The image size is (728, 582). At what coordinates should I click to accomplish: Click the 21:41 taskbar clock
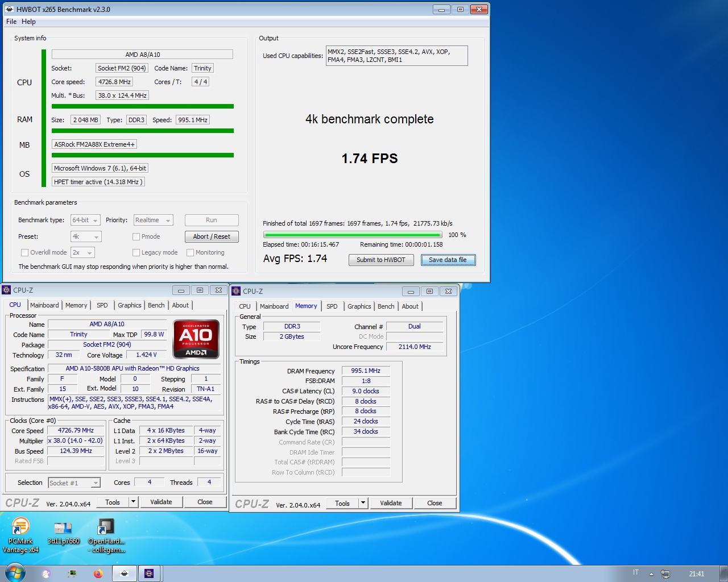pos(696,574)
